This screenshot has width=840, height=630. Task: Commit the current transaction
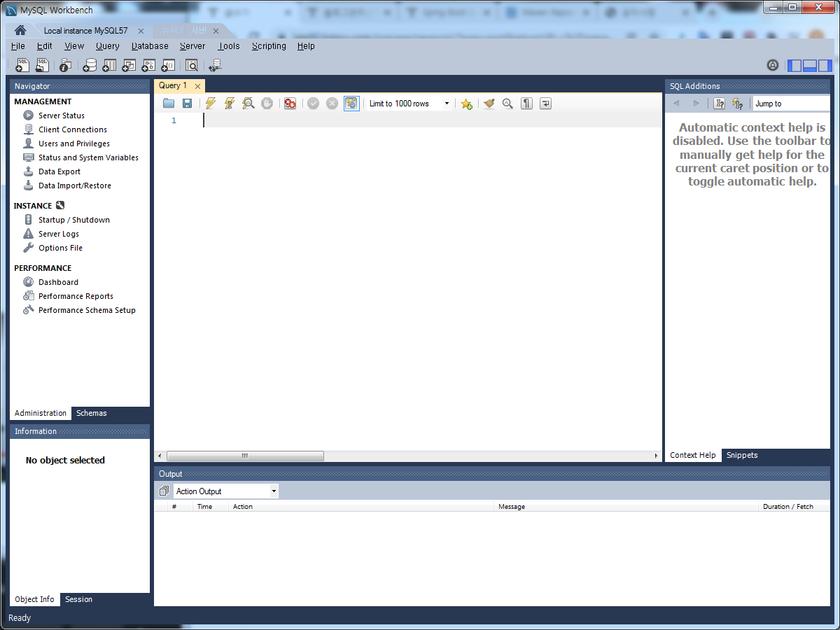[x=313, y=104]
